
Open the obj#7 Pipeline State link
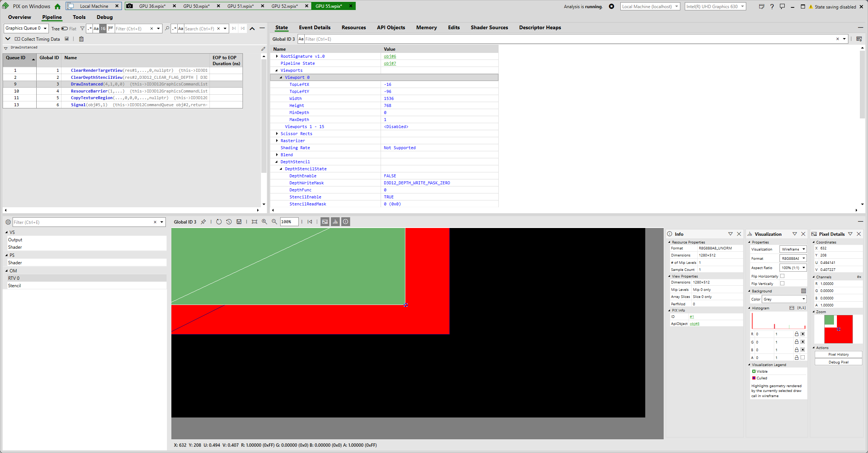[390, 63]
